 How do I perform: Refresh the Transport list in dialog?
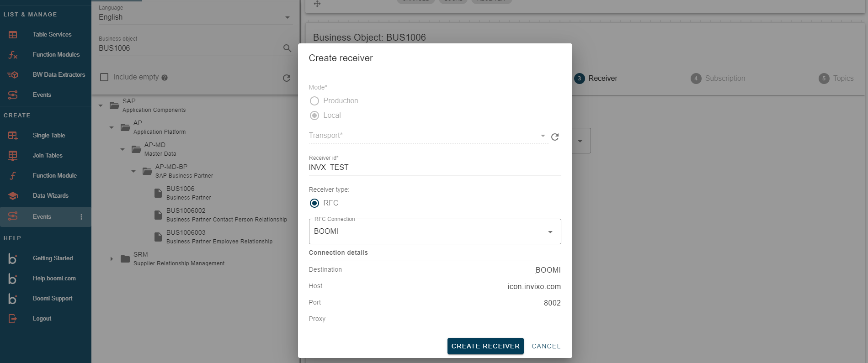(555, 137)
